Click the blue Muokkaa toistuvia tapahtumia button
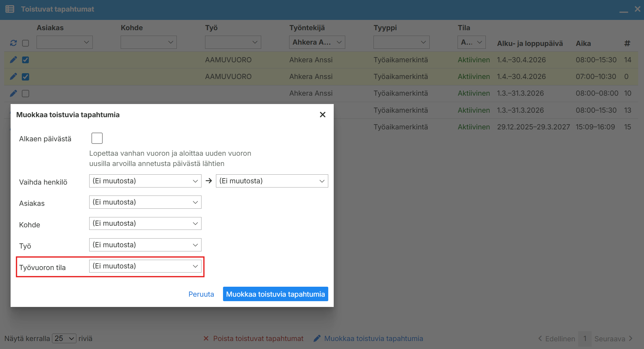This screenshot has width=644, height=349. pyautogui.click(x=275, y=294)
